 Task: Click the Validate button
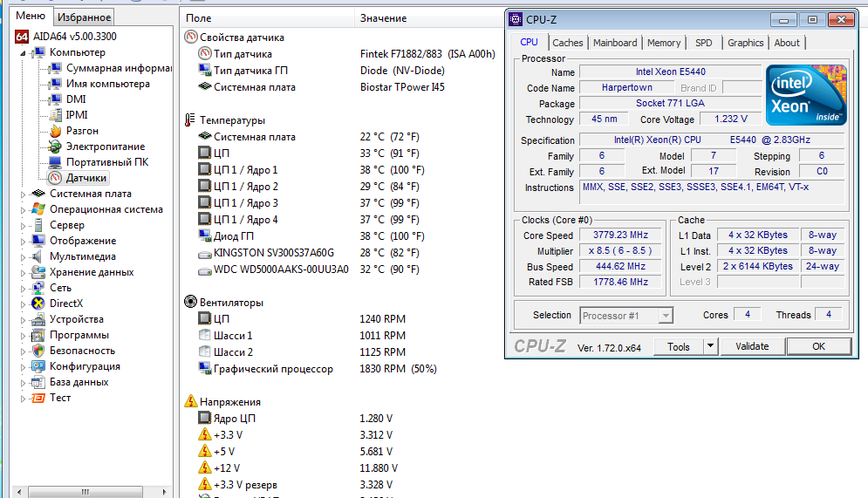pos(752,346)
